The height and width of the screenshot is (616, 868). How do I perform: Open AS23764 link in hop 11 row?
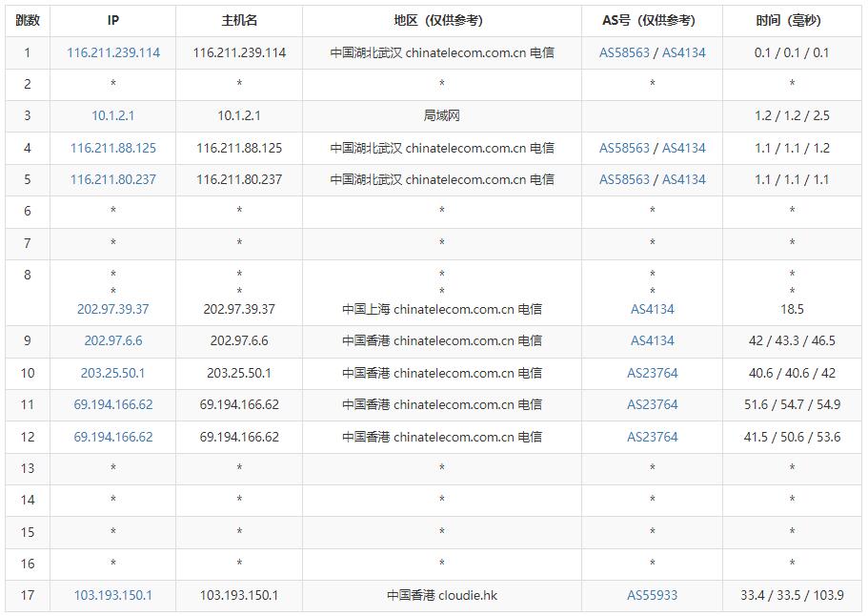point(652,404)
